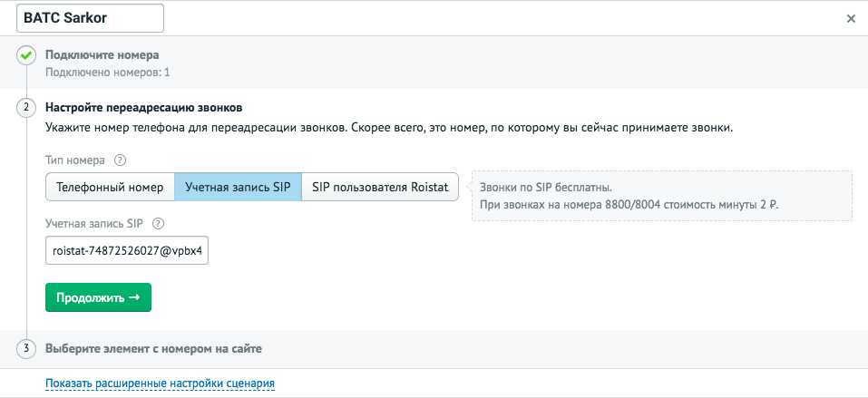This screenshot has height=398, width=868.
Task: Collapse "Настройте переадресацию звонков" step header
Action: (x=143, y=108)
